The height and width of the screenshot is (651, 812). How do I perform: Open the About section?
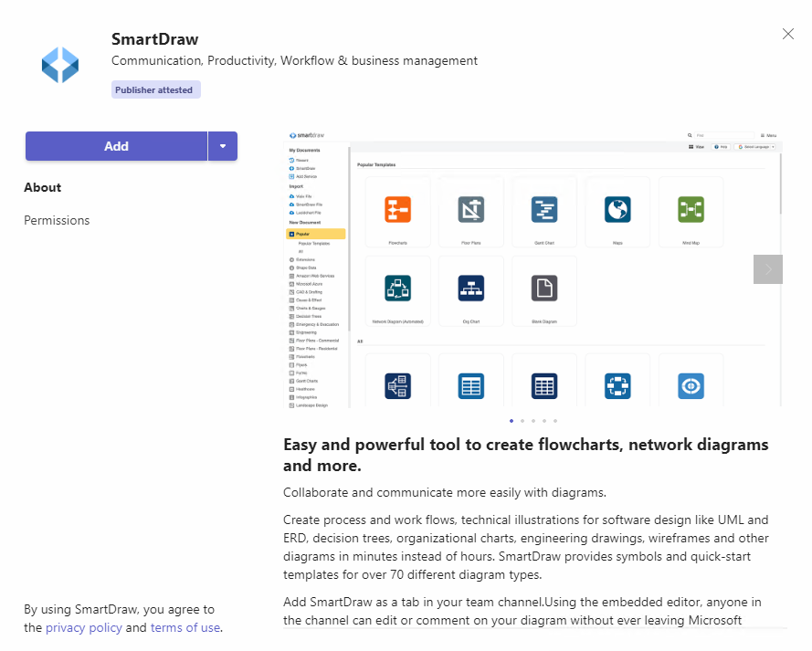coord(43,187)
